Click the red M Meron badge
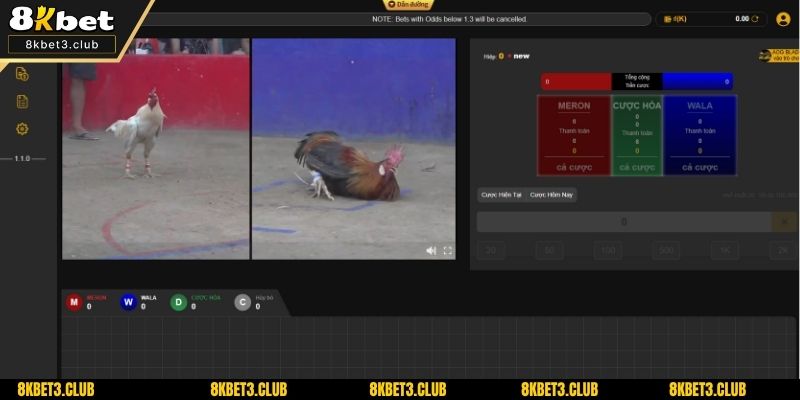Viewport: 800px width, 400px height. click(x=73, y=302)
